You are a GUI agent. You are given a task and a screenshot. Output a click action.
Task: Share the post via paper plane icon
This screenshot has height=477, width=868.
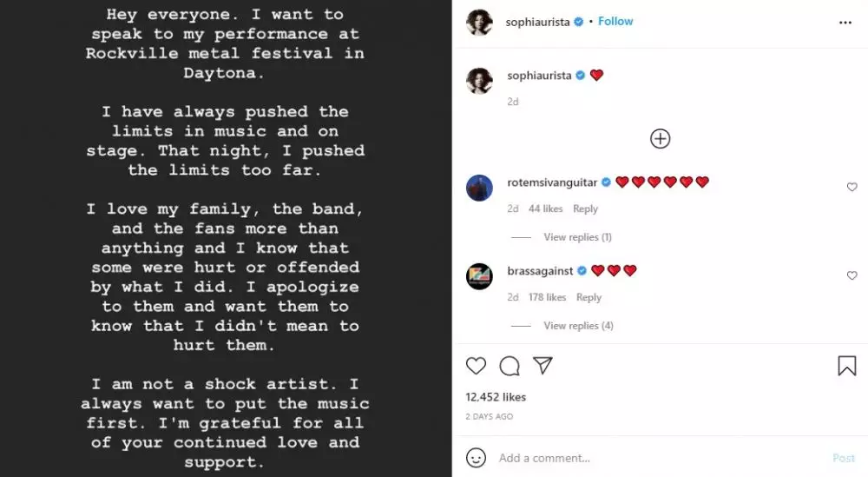(543, 366)
